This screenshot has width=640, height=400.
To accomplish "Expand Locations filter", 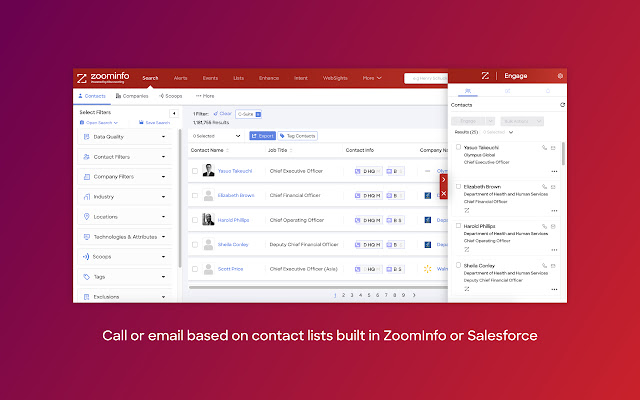I will click(x=124, y=217).
